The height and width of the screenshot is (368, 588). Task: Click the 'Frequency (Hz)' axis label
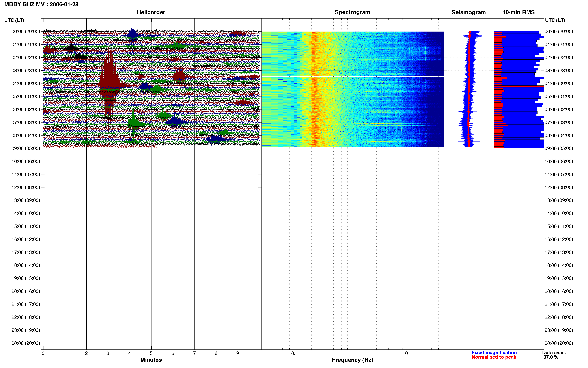click(352, 360)
